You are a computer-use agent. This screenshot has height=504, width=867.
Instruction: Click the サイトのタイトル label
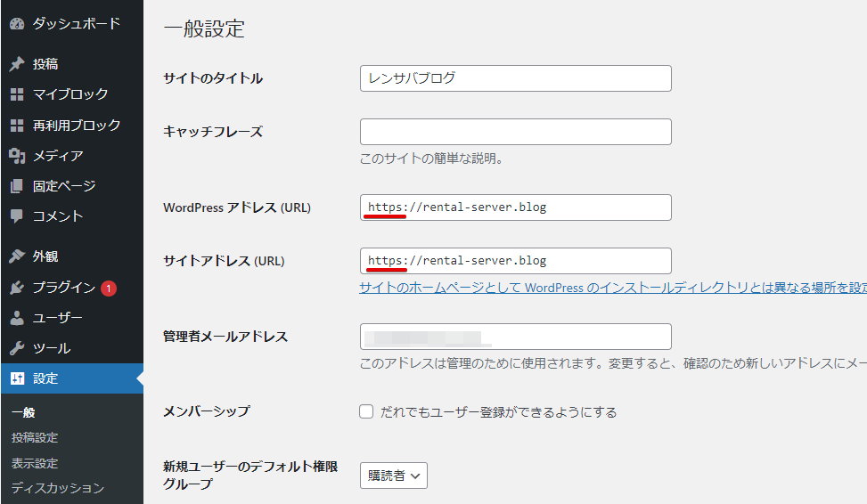213,78
